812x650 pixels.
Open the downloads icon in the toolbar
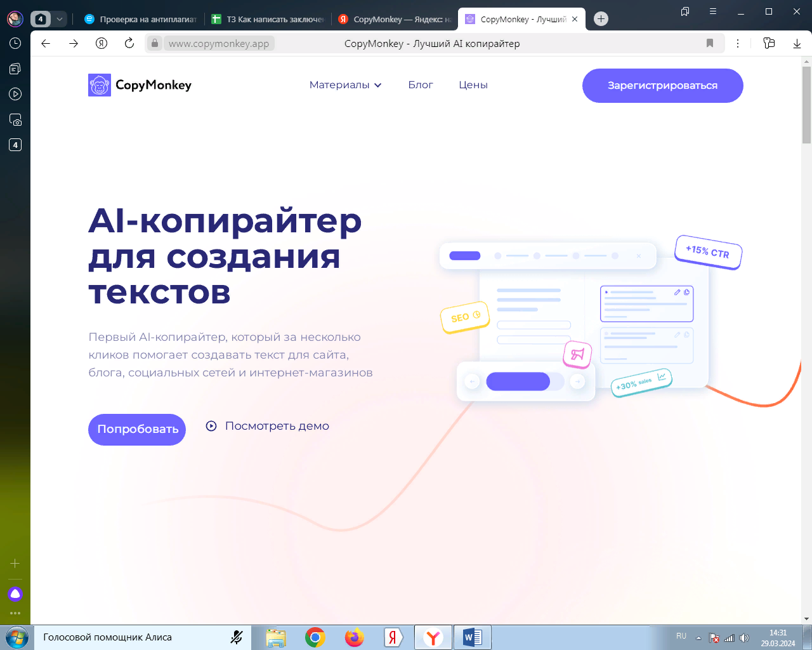796,43
